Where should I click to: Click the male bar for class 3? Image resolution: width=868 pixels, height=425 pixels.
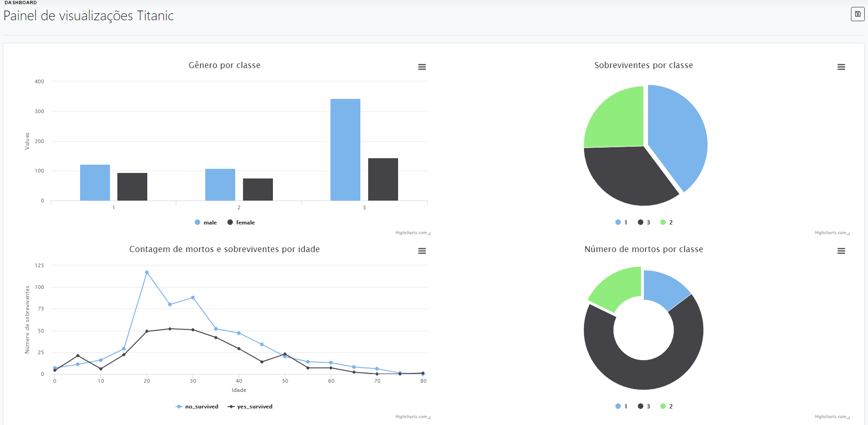(345, 149)
